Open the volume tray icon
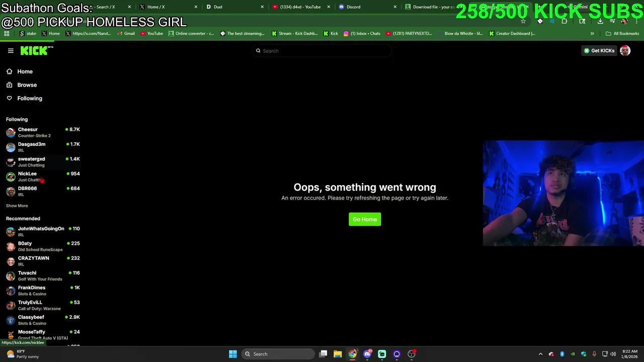The height and width of the screenshot is (362, 644). 613,354
